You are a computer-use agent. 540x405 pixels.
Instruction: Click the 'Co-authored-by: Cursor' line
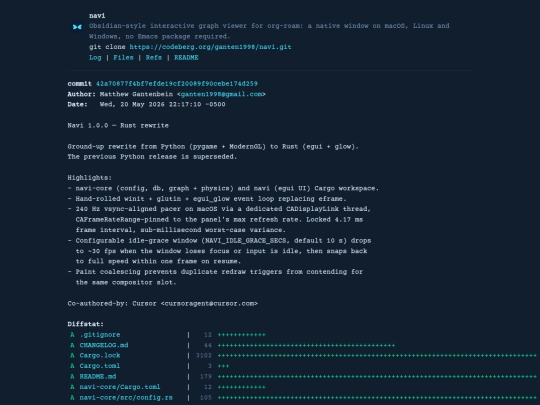163,304
